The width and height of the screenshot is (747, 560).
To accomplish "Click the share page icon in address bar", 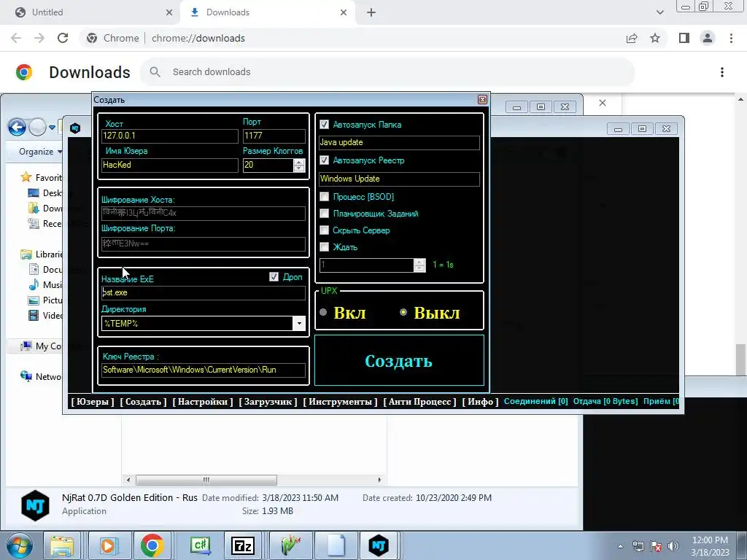I will tap(632, 38).
